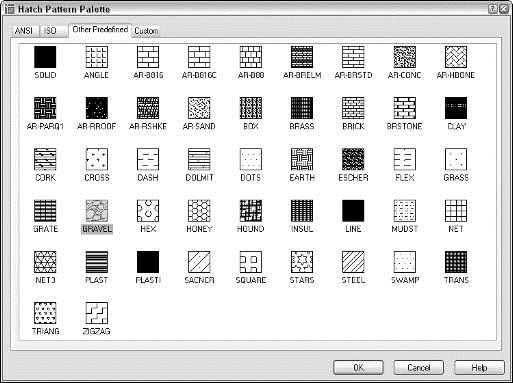Image resolution: width=513 pixels, height=383 pixels.
Task: Open the Help button
Action: click(x=479, y=368)
